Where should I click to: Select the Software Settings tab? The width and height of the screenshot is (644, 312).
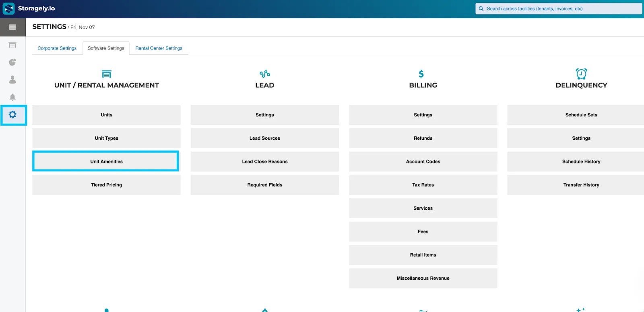(106, 48)
